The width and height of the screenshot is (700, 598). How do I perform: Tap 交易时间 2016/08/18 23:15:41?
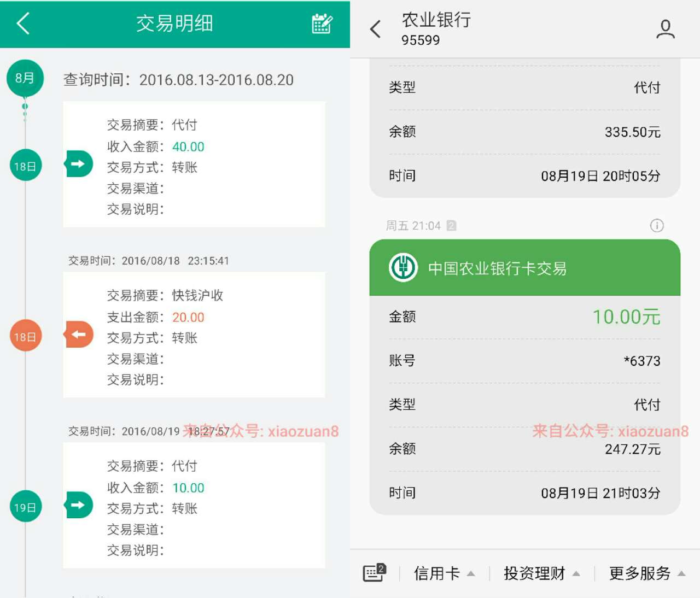(148, 261)
